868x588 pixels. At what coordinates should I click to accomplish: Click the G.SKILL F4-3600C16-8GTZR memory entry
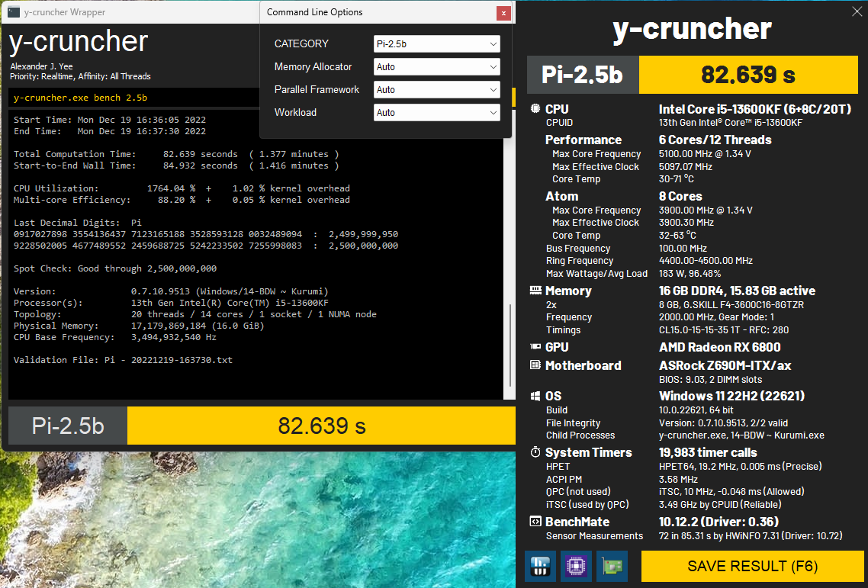pos(731,305)
